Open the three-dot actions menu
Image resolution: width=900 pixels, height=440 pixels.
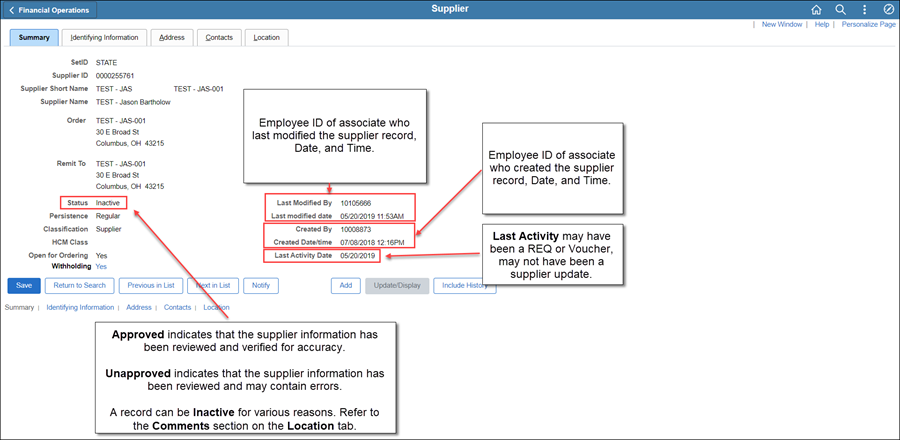click(x=864, y=10)
